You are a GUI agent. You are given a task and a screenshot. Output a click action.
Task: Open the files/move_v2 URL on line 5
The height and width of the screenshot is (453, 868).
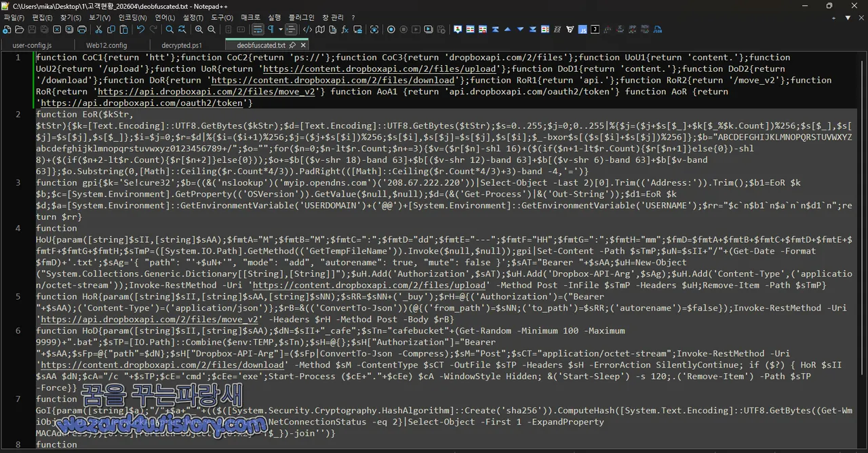pos(151,319)
